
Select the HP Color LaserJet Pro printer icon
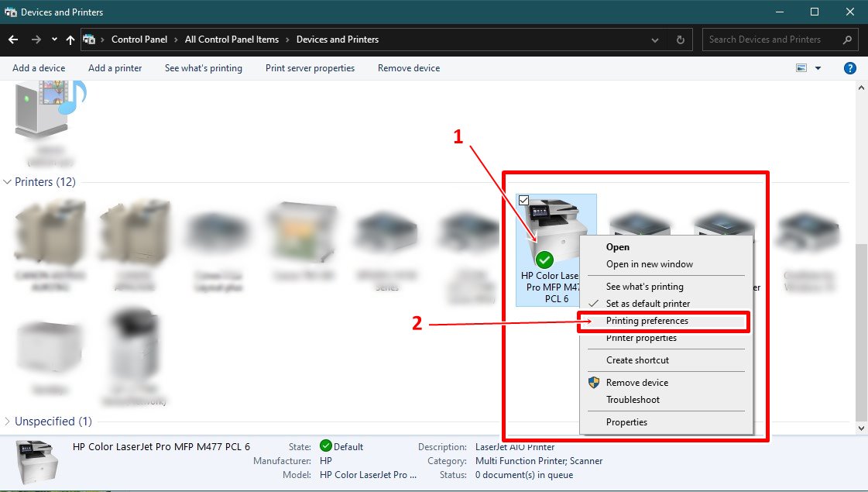click(x=556, y=232)
